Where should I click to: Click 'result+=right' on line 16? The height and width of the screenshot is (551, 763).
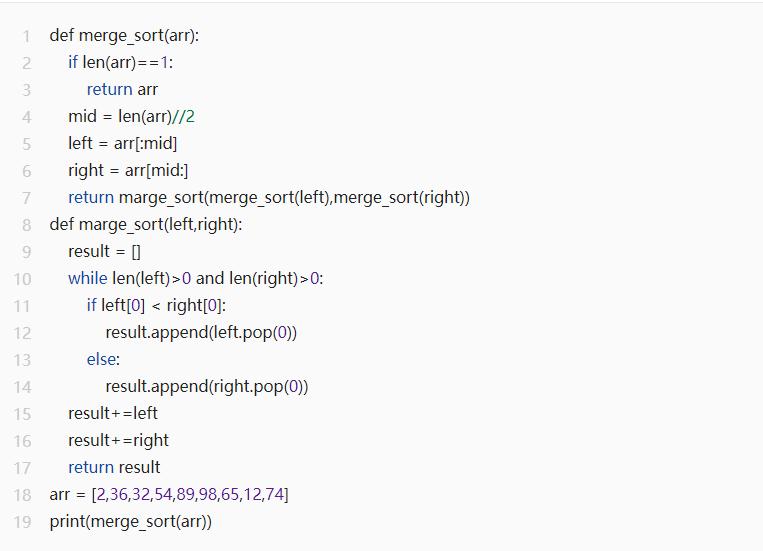(118, 440)
